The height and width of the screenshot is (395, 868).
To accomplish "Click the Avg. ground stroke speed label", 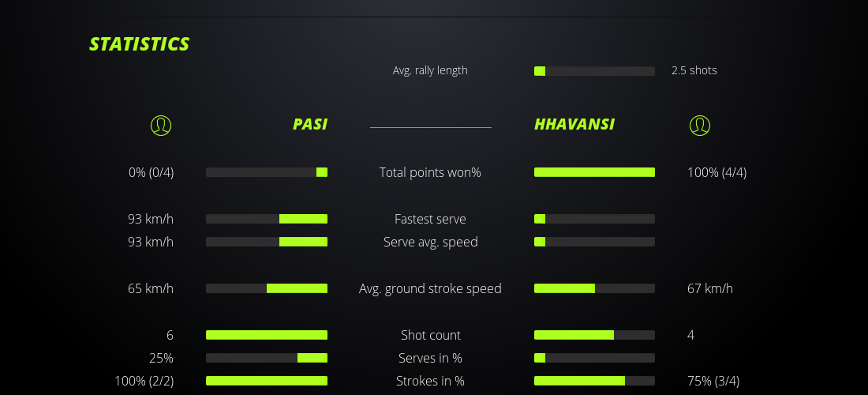I will pyautogui.click(x=430, y=288).
